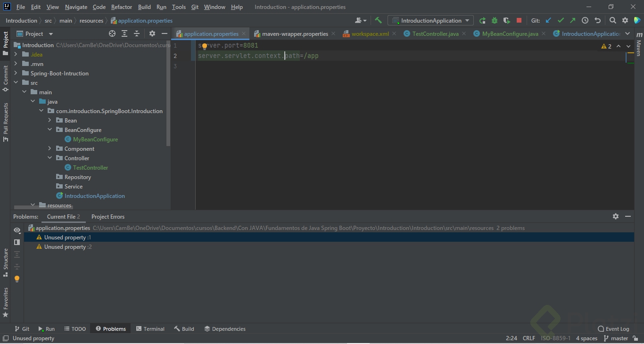Toggle the eye view options in Problems panel
The height and width of the screenshot is (344, 644).
point(17,230)
